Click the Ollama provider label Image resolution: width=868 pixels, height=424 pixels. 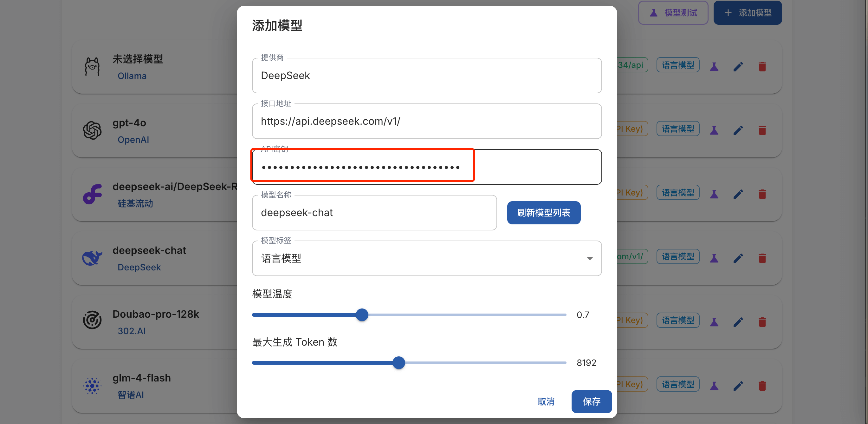(132, 76)
